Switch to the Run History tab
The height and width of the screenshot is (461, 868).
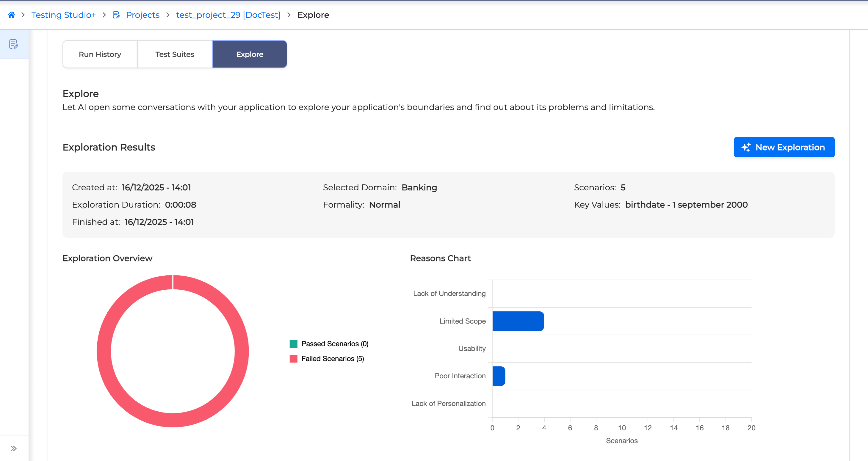pos(100,54)
